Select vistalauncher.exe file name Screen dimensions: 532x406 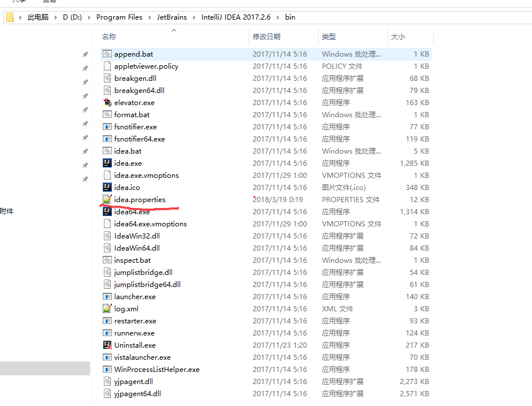click(143, 357)
